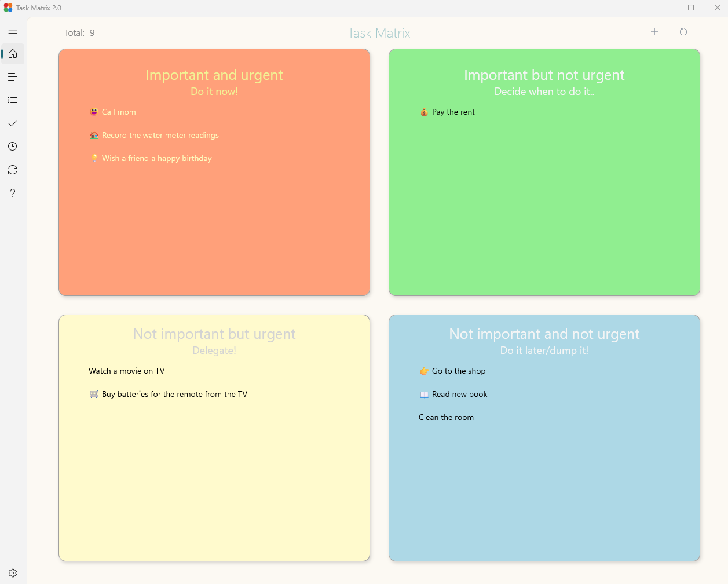Click the Delegate! subtitle

click(x=214, y=351)
